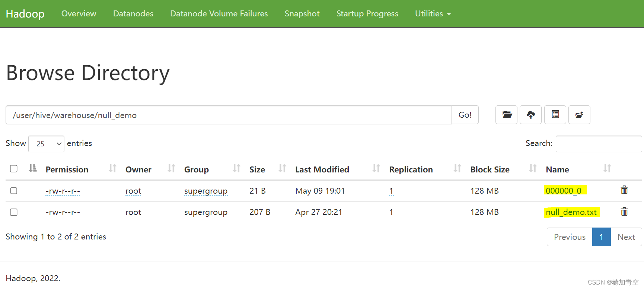Click the Owner column header

point(138,169)
